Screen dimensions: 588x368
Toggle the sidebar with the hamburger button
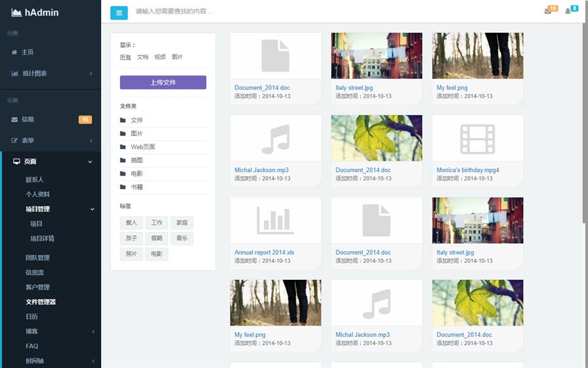pos(119,12)
